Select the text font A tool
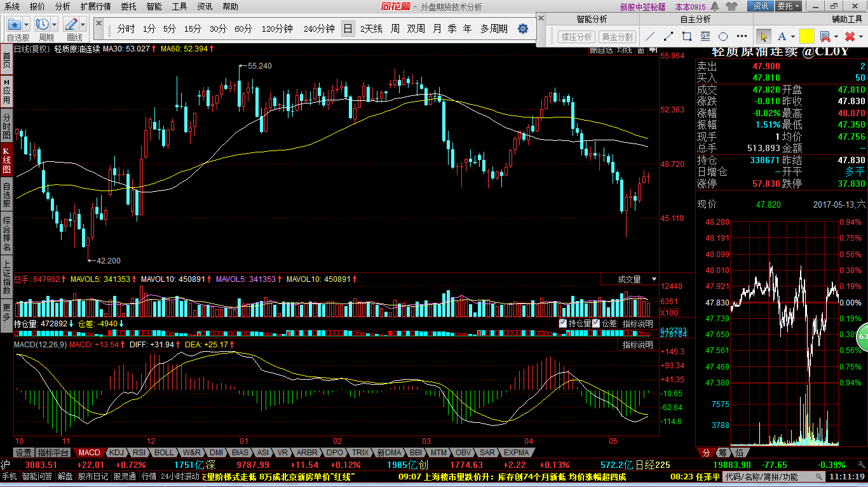This screenshot has height=487, width=868. 782,36
